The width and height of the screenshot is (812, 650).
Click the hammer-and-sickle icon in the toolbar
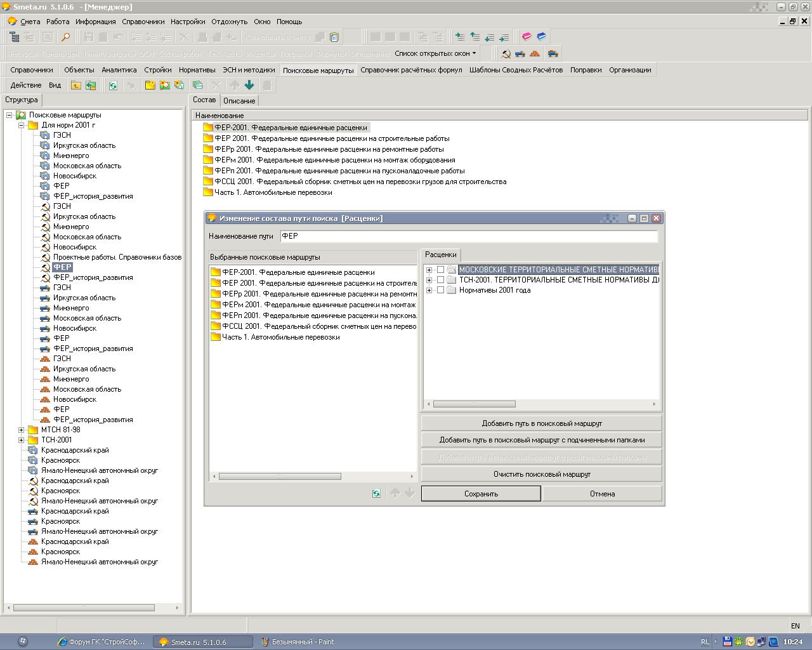[506, 53]
